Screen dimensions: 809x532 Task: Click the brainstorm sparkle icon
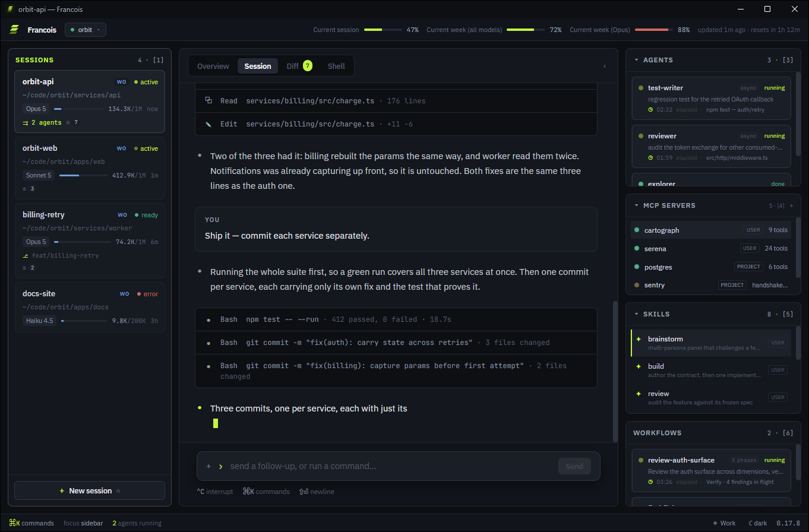639,339
